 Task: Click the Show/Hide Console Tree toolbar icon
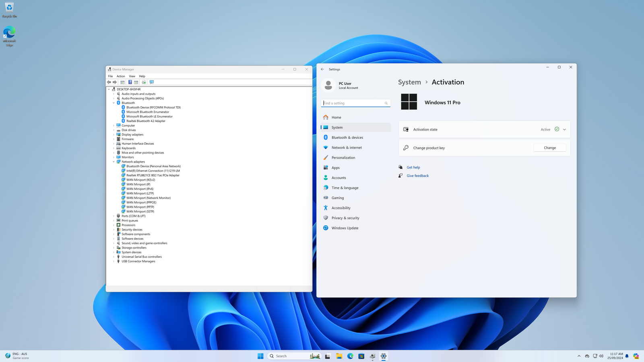click(122, 82)
